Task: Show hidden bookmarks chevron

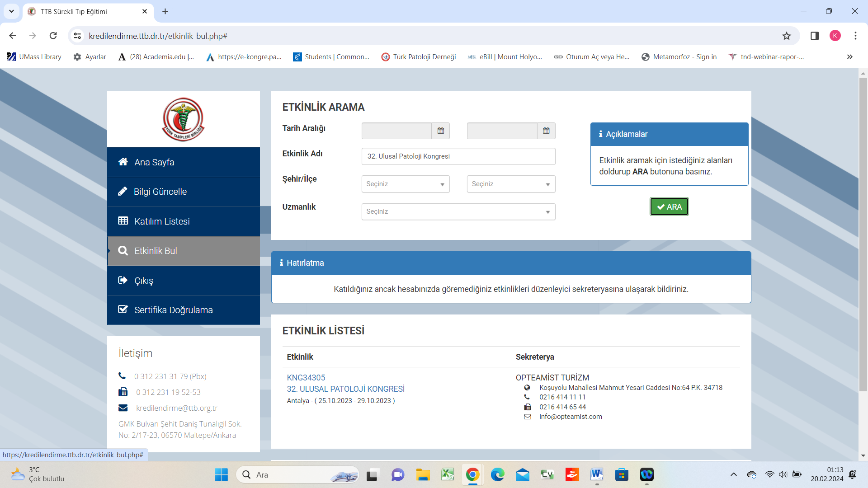Action: point(849,56)
